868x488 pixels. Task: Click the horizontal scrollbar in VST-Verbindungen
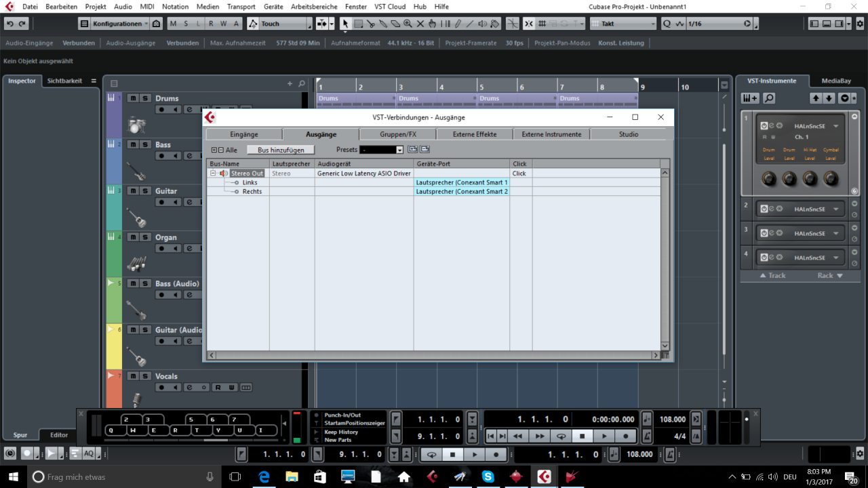pyautogui.click(x=434, y=355)
